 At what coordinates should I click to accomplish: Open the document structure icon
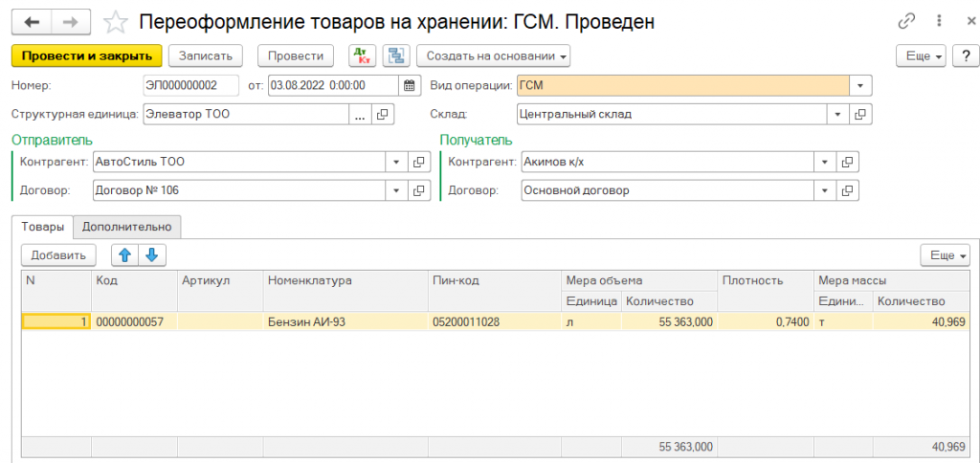click(x=394, y=56)
